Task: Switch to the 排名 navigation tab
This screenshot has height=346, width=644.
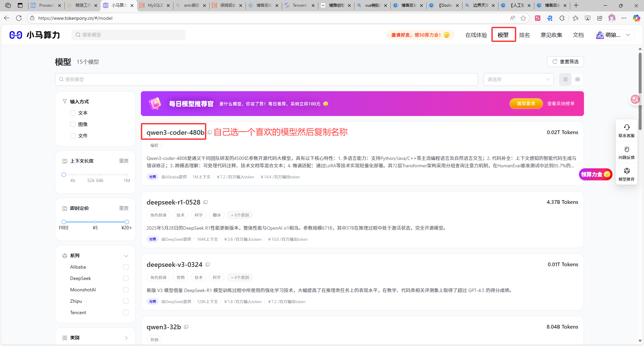Action: click(525, 35)
